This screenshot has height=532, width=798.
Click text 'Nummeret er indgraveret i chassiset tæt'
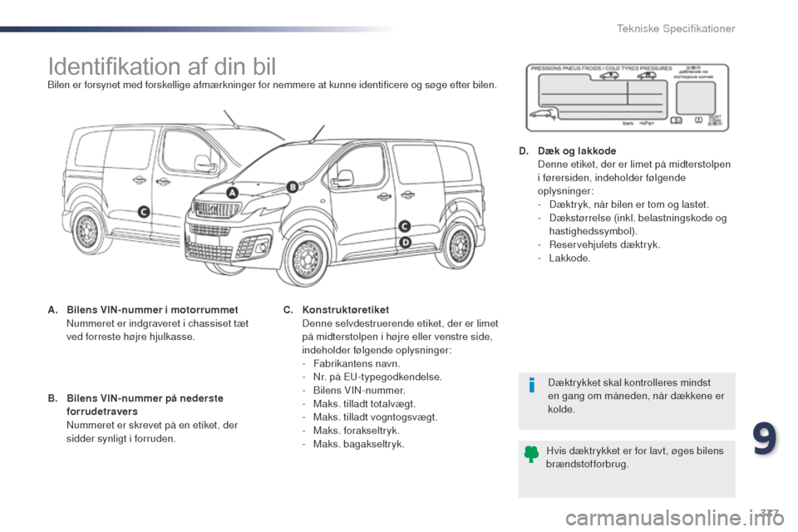(157, 323)
